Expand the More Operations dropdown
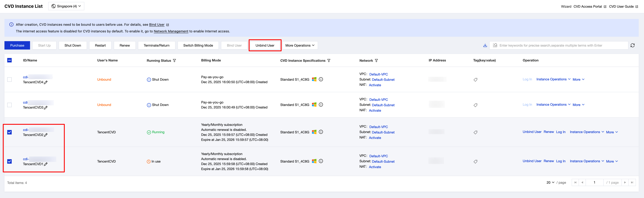 (300, 45)
